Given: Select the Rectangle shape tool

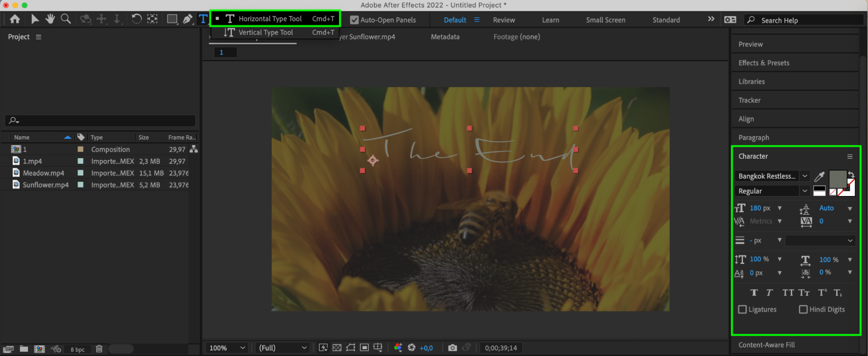Looking at the screenshot, I should [x=172, y=19].
